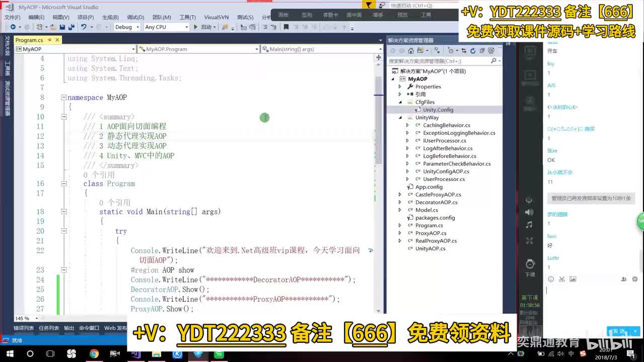Expand the Properties node in Solution Explorer
644x362 pixels.
click(400, 86)
